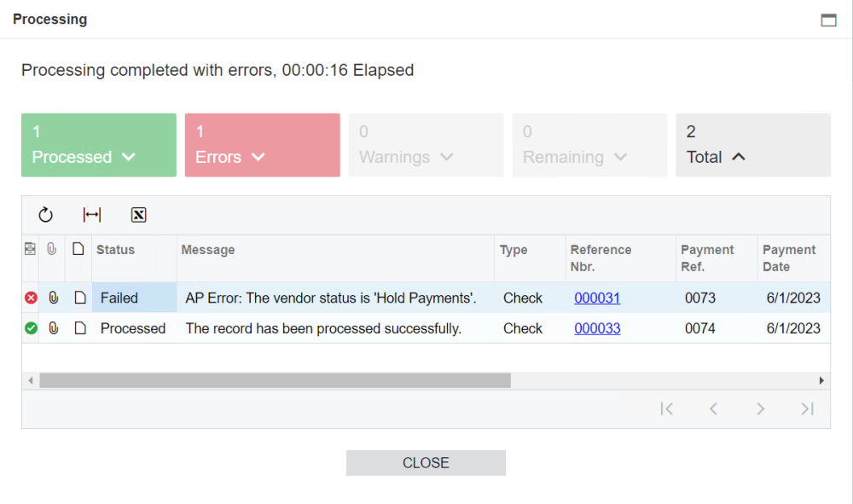The height and width of the screenshot is (504, 853).
Task: Open attachments paperclip on the Failed row
Action: 53,298
